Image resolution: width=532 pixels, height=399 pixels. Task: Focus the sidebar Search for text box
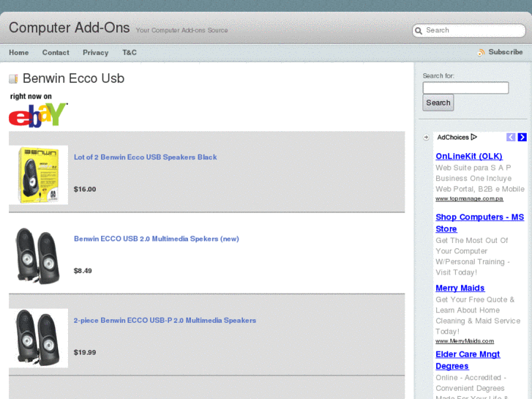[x=465, y=88]
